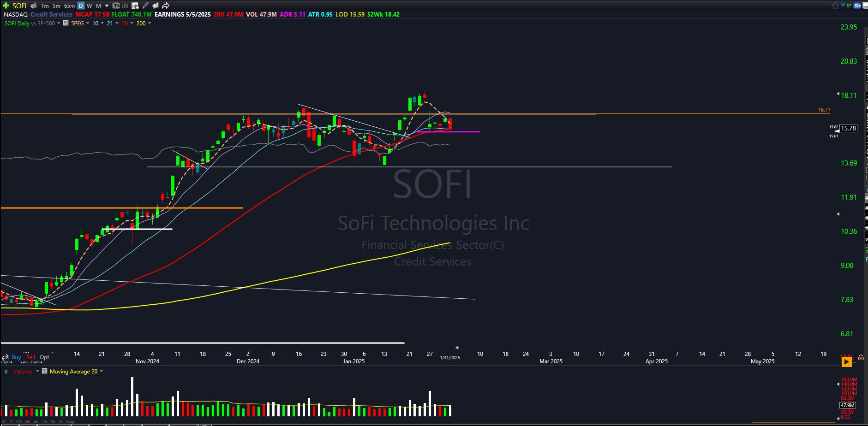Select the 6M range button
Viewport: 868px width, 426px height.
[28, 422]
